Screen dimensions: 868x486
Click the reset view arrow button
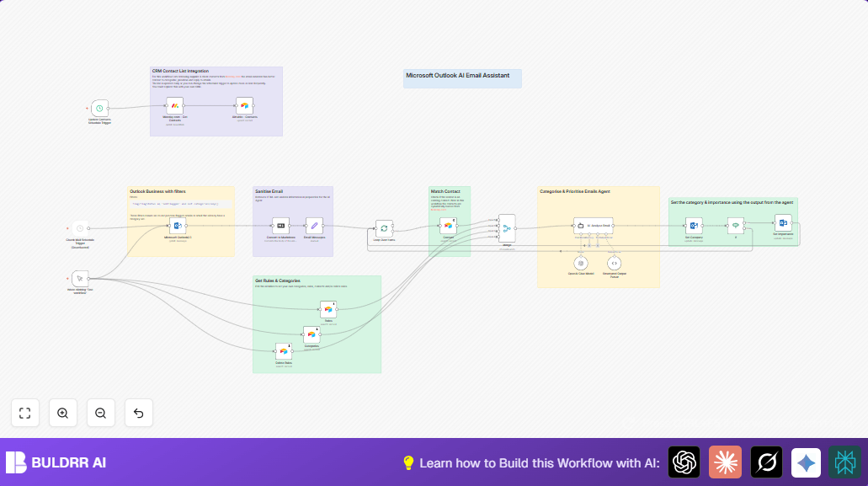coord(138,413)
